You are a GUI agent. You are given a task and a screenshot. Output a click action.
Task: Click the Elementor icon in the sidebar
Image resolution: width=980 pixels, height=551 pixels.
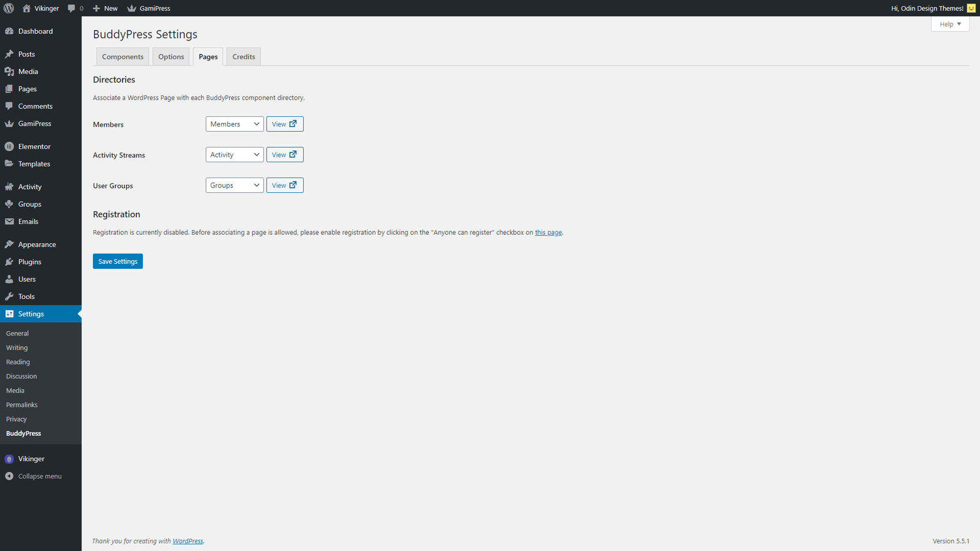[9, 146]
